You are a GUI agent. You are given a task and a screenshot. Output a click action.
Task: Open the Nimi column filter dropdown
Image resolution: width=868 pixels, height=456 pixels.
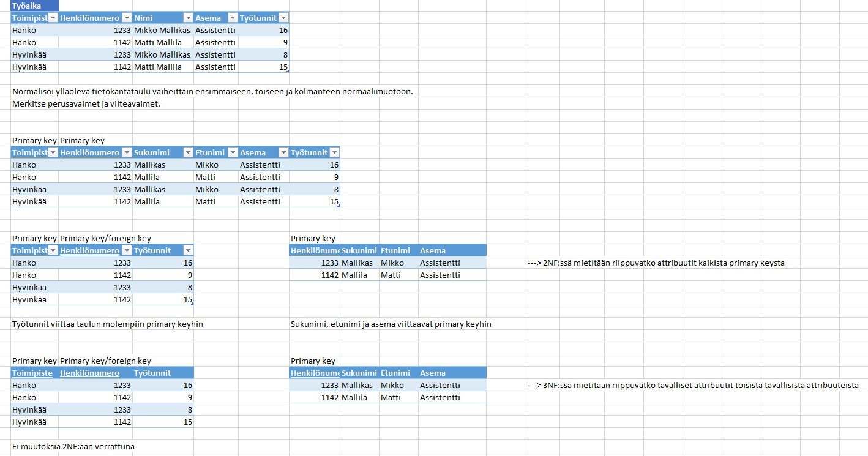(187, 18)
